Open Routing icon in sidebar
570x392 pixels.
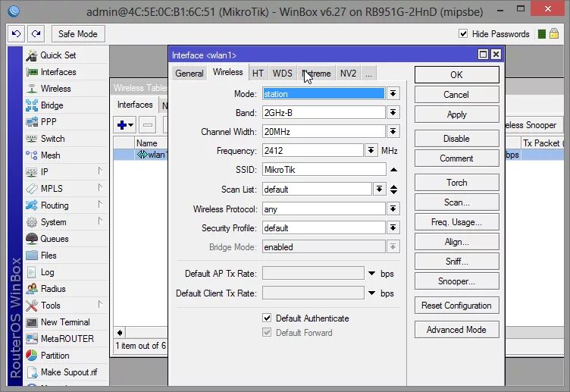coord(32,205)
